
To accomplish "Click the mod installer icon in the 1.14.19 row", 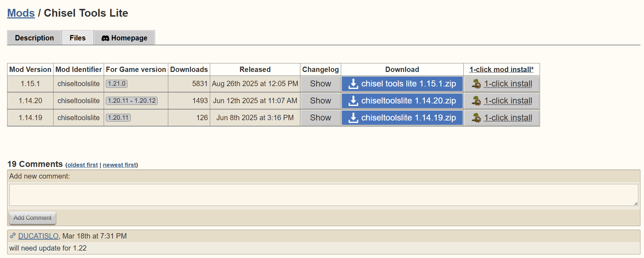I will click(x=476, y=118).
